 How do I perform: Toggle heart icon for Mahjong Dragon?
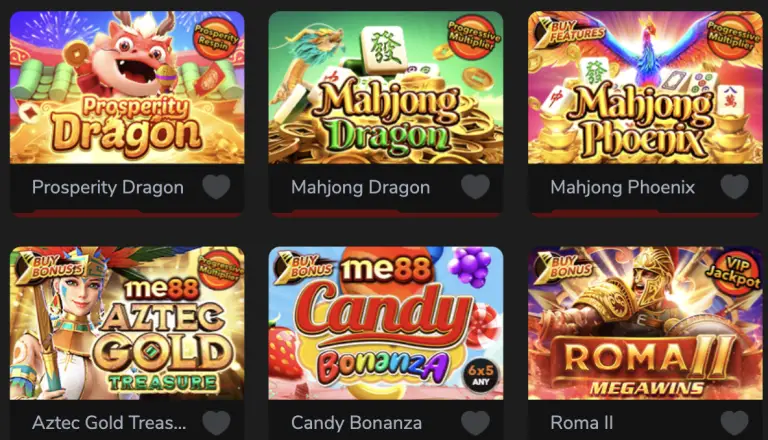(x=476, y=187)
